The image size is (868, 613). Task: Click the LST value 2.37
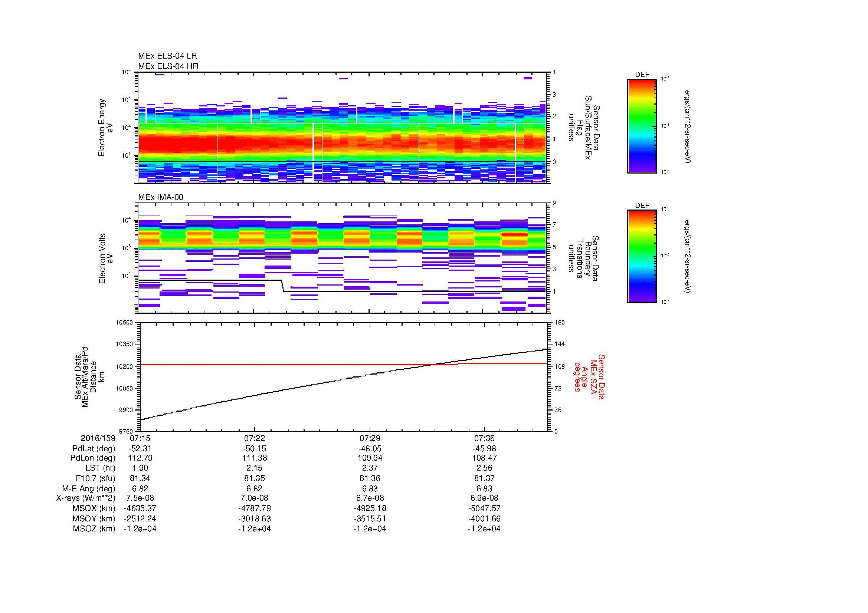pos(370,468)
